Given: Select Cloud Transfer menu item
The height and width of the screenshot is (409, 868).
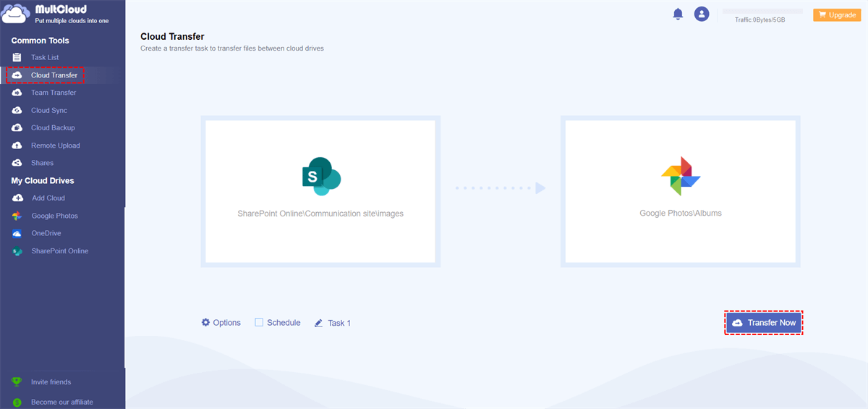Looking at the screenshot, I should click(54, 75).
